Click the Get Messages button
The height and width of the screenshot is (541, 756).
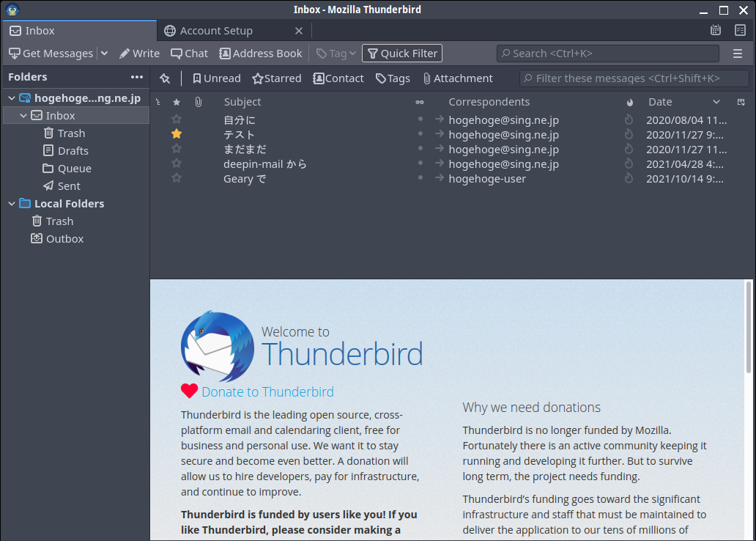[51, 54]
